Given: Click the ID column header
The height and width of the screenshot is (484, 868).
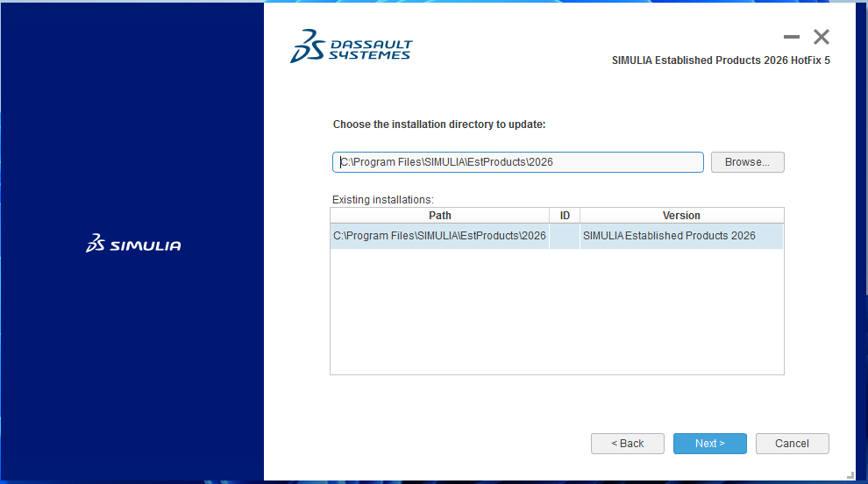Looking at the screenshot, I should (x=565, y=216).
